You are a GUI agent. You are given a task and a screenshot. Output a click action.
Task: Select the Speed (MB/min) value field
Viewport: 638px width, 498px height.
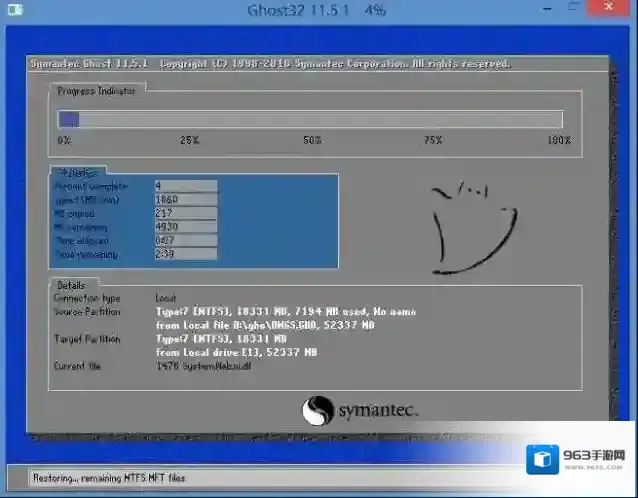pyautogui.click(x=186, y=199)
